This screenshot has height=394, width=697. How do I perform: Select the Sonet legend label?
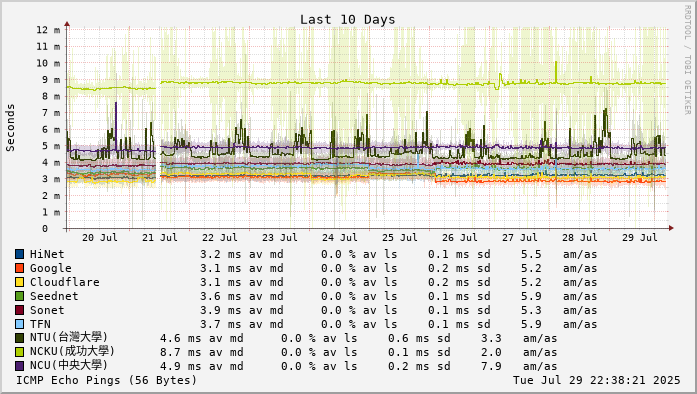[47, 310]
